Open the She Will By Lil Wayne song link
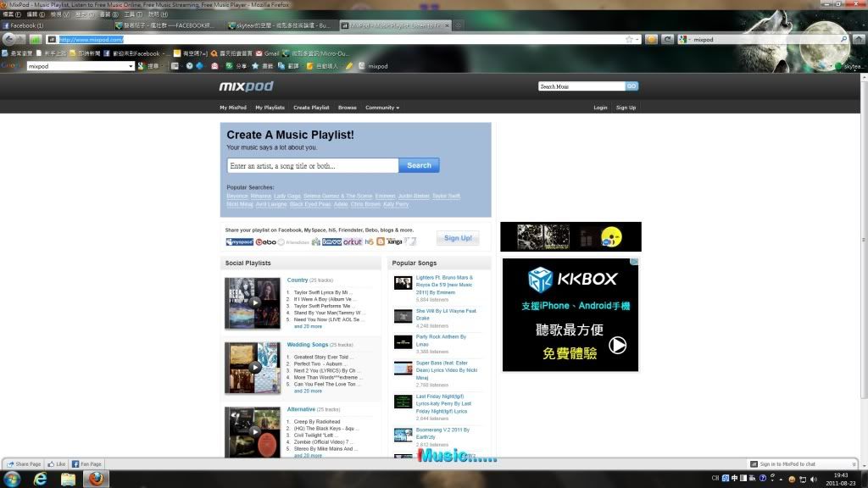The width and height of the screenshot is (868, 488). (x=446, y=314)
